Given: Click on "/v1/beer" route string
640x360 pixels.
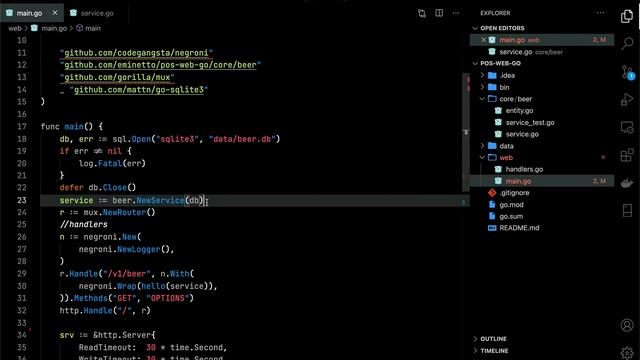Looking at the screenshot, I should click(x=127, y=274).
